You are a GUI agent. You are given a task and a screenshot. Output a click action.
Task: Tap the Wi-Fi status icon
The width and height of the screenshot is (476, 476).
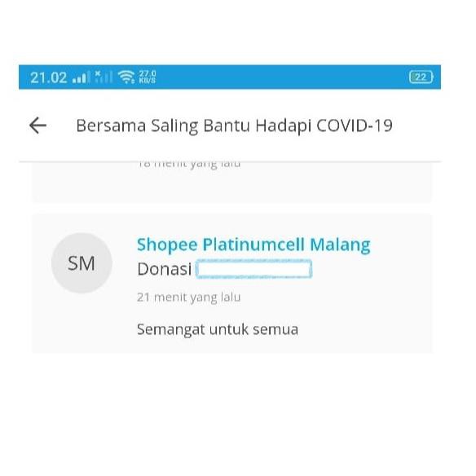[x=126, y=77]
